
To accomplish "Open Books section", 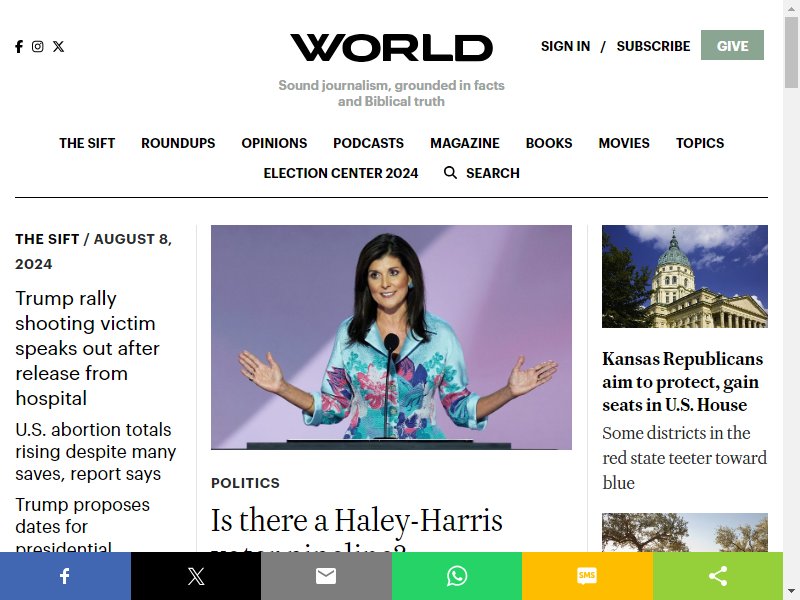I will [x=549, y=143].
